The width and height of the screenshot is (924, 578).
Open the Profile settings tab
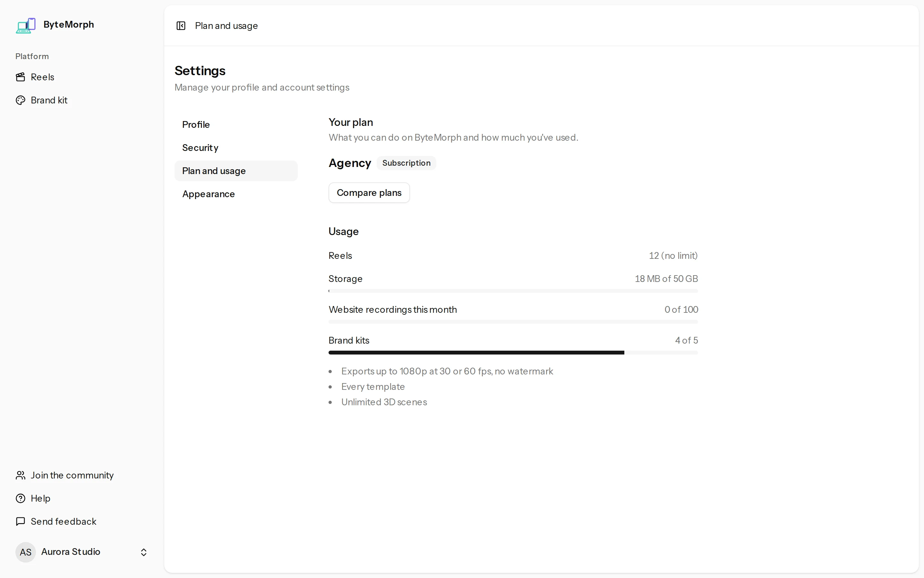pyautogui.click(x=236, y=125)
